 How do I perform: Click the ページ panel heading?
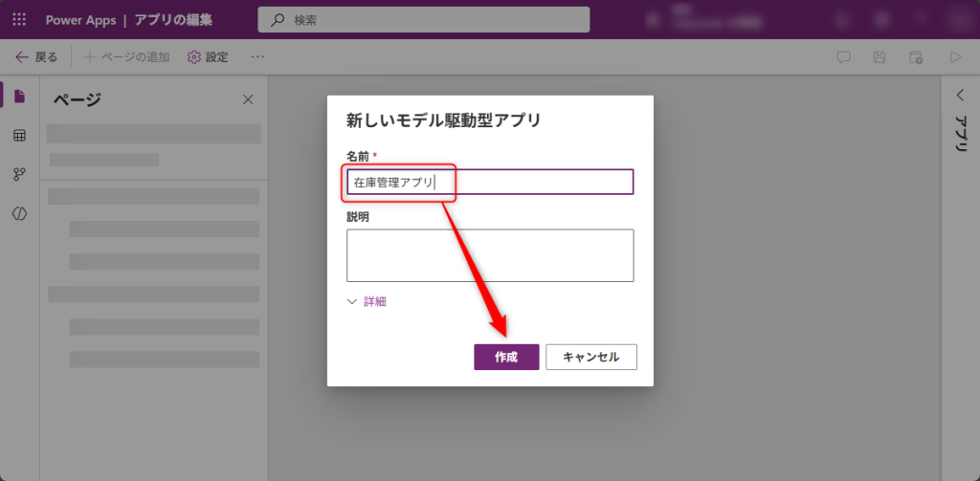(77, 99)
